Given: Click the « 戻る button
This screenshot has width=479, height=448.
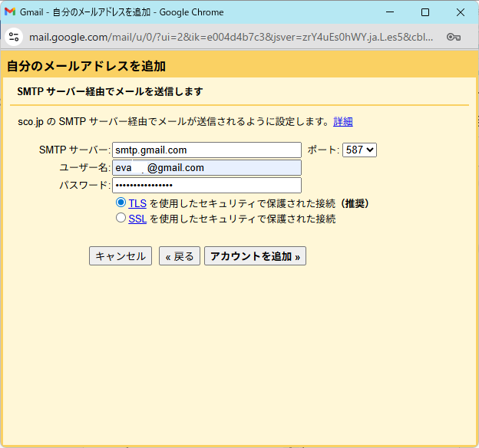Looking at the screenshot, I should (180, 256).
